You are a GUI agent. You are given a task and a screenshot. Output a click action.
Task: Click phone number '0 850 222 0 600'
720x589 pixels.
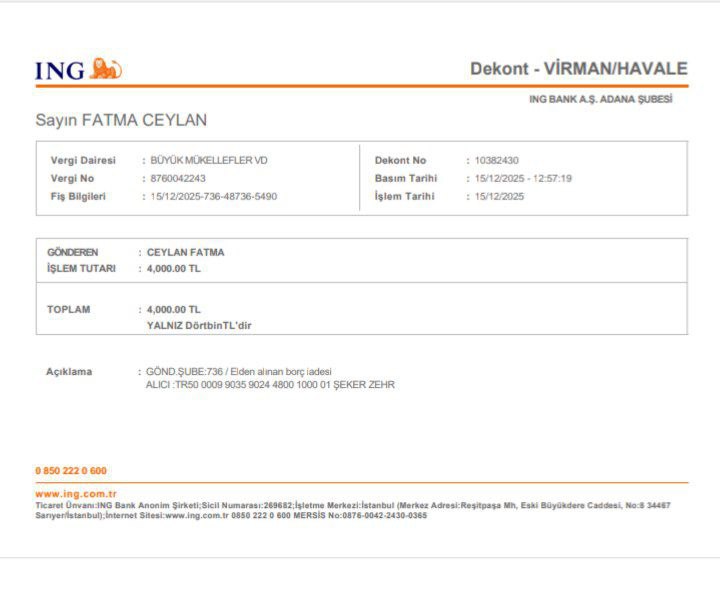click(x=71, y=471)
